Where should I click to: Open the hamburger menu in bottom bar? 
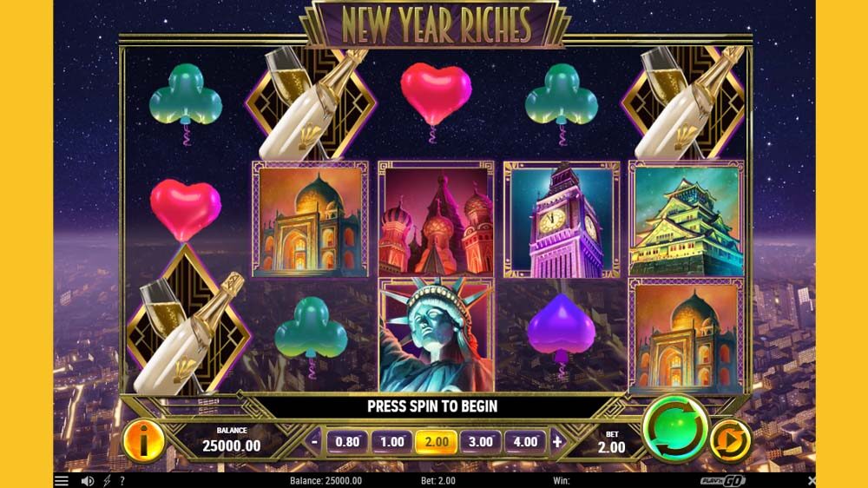(62, 481)
